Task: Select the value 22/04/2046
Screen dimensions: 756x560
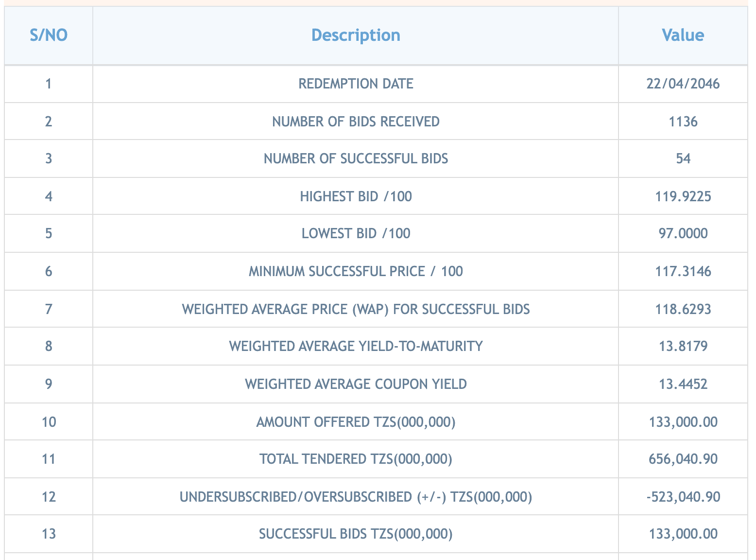Action: click(683, 84)
